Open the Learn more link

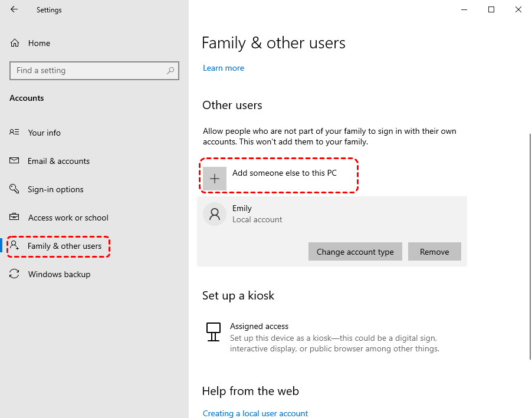[x=224, y=68]
